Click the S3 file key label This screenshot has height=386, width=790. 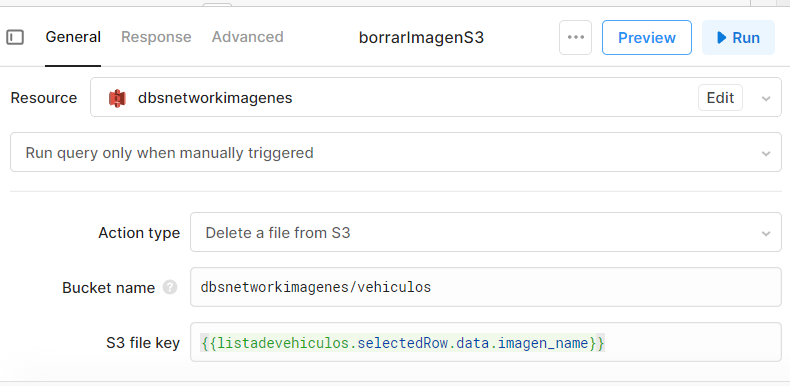(143, 343)
